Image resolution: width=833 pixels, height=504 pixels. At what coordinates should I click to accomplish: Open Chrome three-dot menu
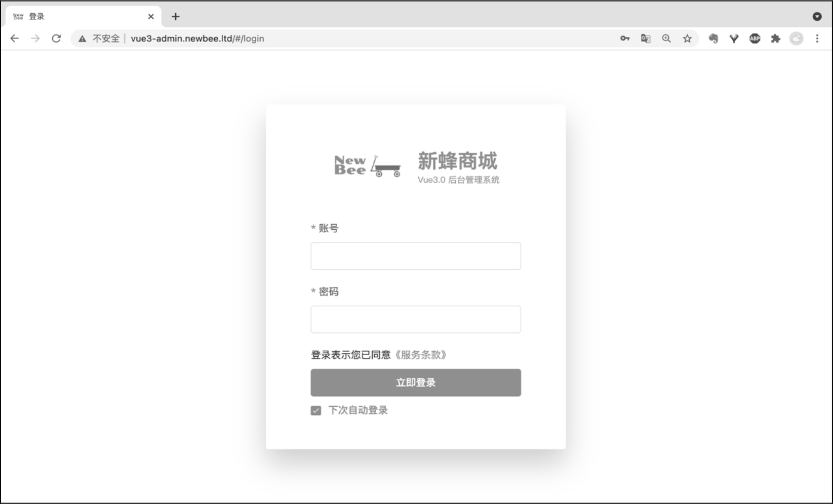pos(817,38)
